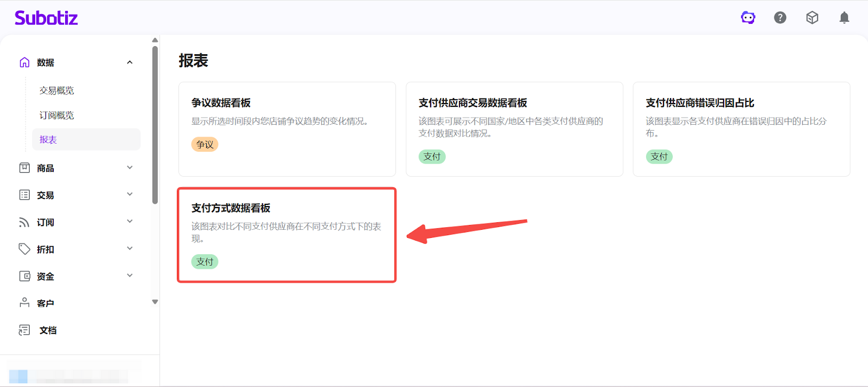Click the Subotiz logo
868x387 pixels.
[46, 18]
